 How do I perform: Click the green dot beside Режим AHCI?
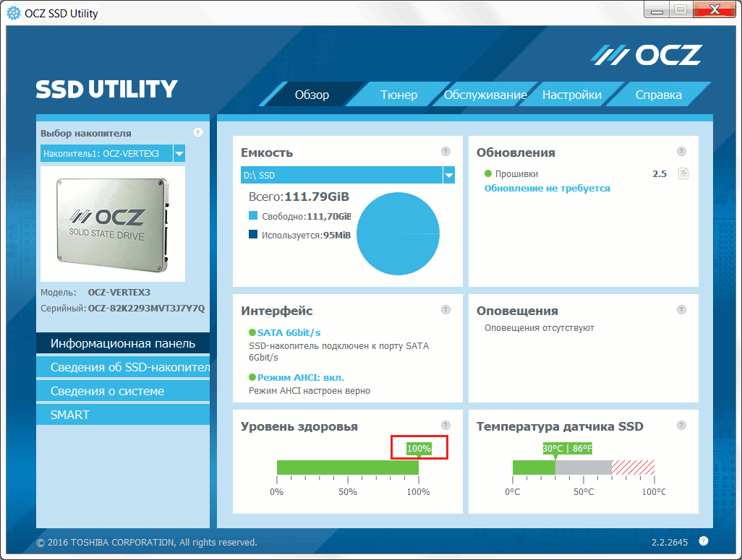tap(252, 377)
